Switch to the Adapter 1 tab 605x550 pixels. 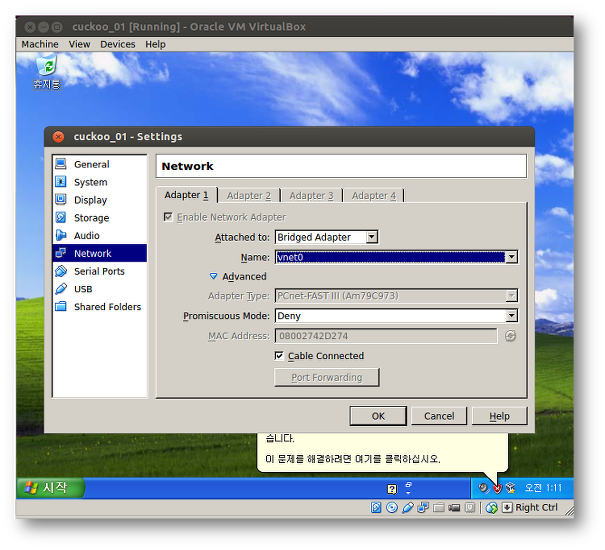187,195
